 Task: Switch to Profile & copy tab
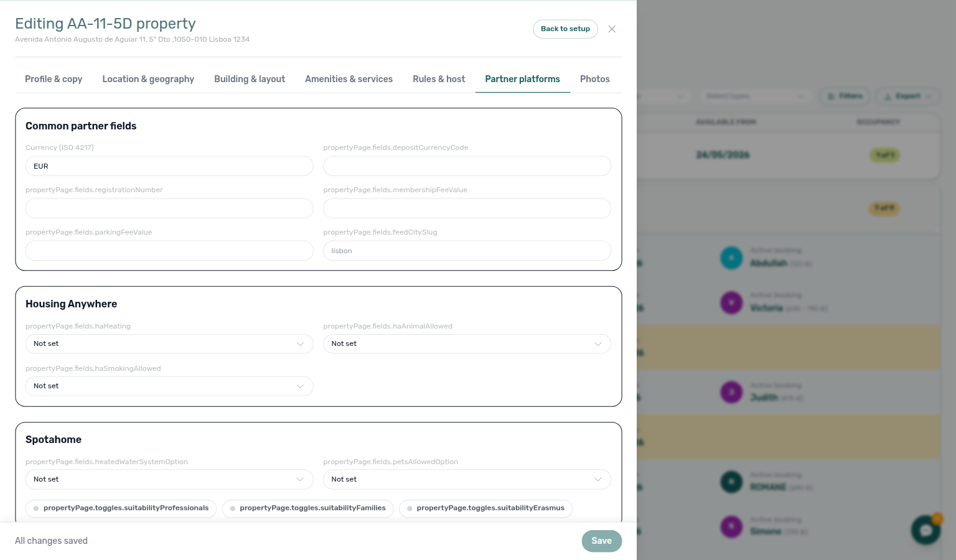tap(54, 79)
